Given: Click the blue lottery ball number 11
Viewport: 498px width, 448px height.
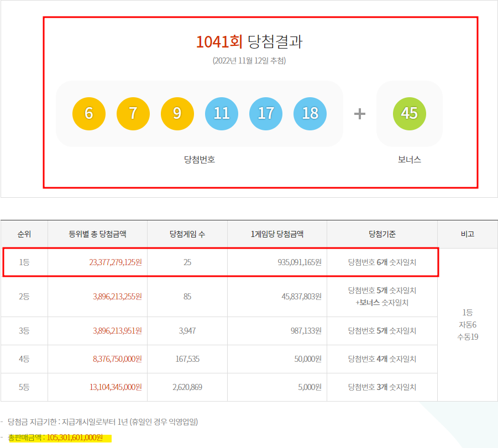Looking at the screenshot, I should [222, 114].
